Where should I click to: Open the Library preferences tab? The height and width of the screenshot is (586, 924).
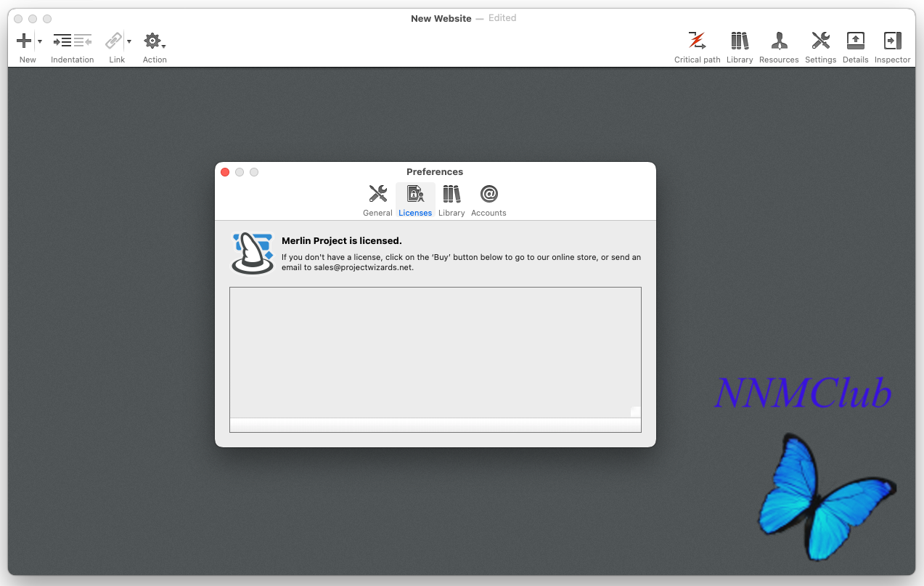click(451, 200)
